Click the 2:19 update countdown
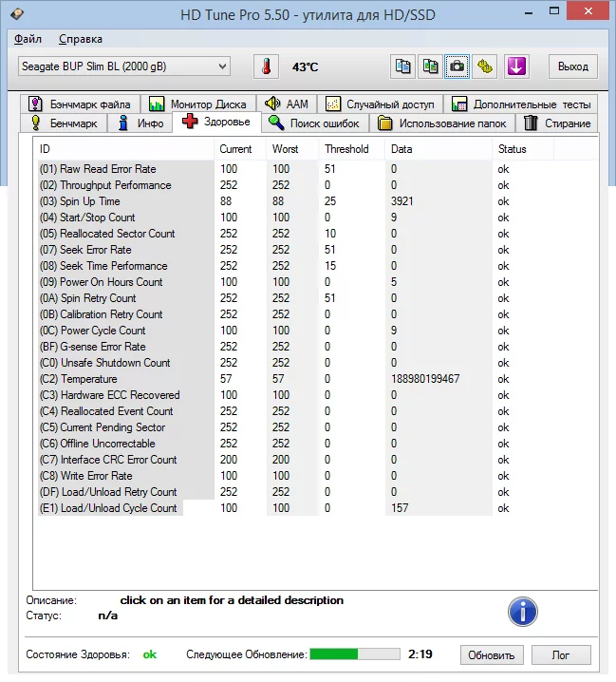616x682 pixels. (420, 654)
